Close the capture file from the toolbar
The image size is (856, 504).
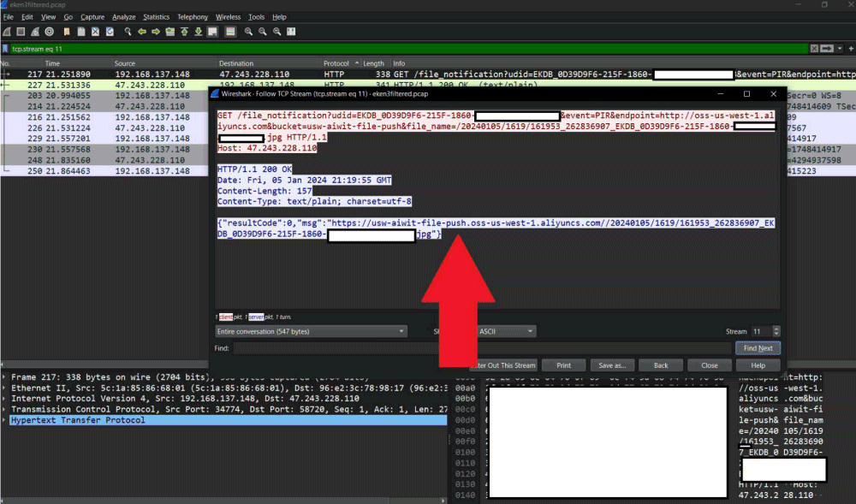pyautogui.click(x=96, y=32)
